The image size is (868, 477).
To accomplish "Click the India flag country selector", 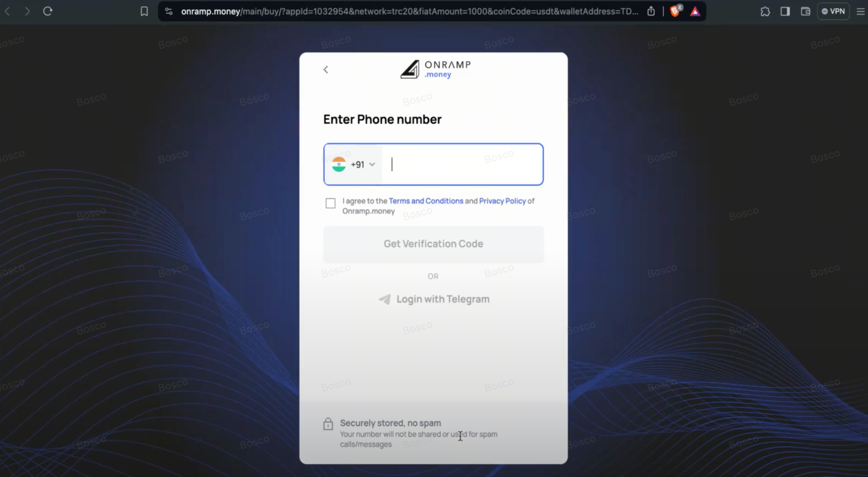I will [339, 164].
